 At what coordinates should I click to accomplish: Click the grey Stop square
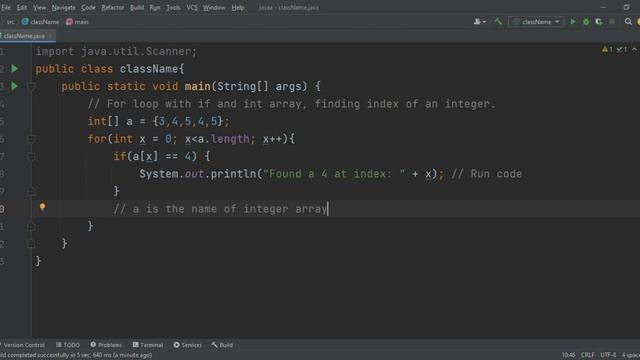(x=612, y=22)
